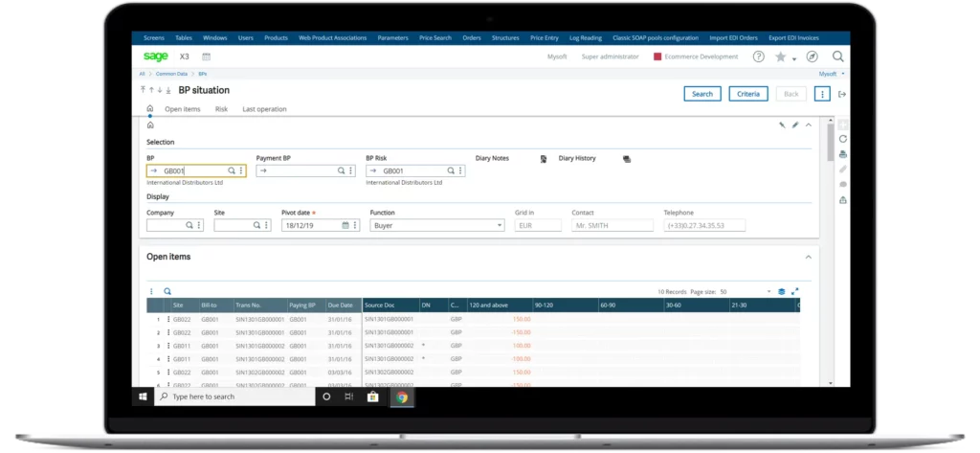Click the search icon above Open items grid
This screenshot has width=980, height=453.
167,291
